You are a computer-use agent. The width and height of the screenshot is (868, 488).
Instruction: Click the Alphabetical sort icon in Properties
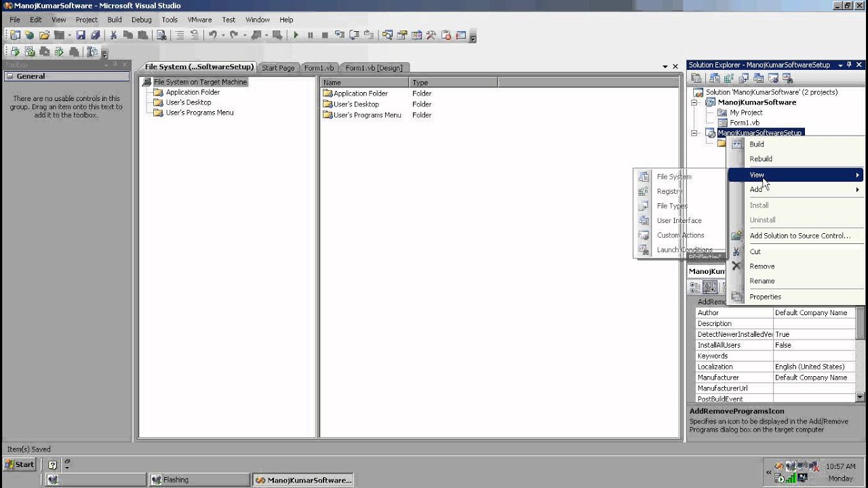pyautogui.click(x=709, y=287)
